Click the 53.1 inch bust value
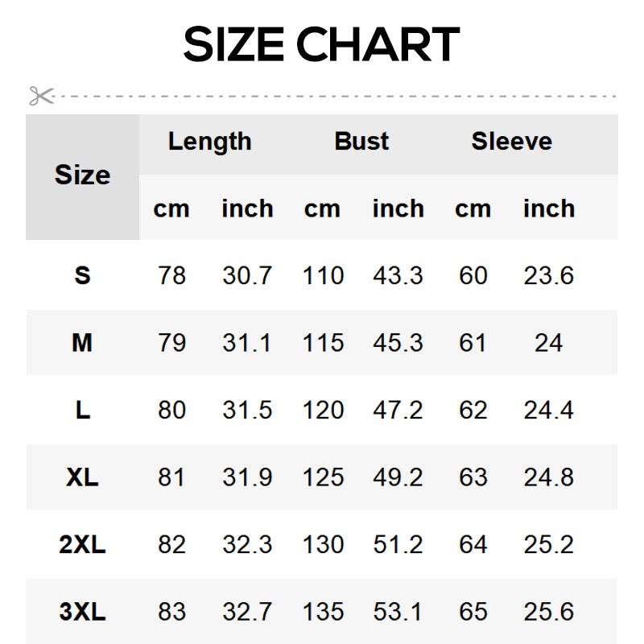The image size is (644, 644). pos(398,612)
